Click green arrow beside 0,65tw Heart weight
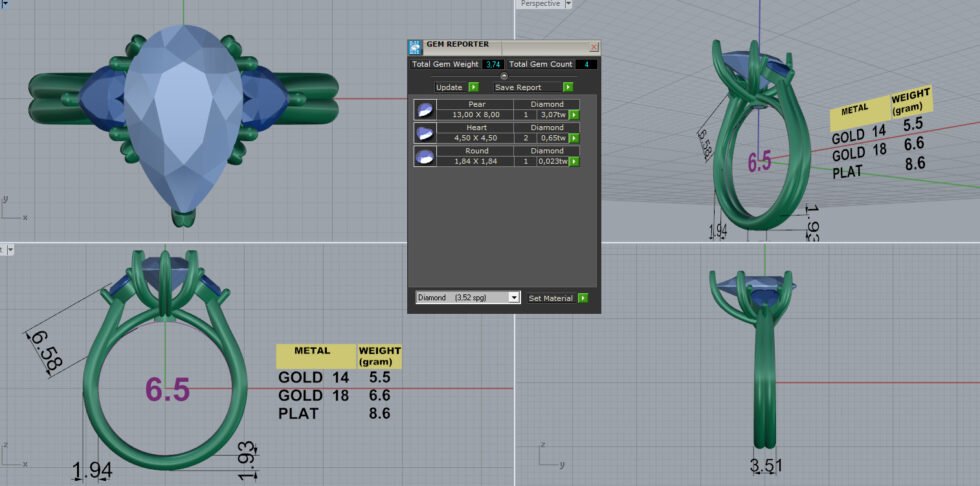 tap(574, 138)
